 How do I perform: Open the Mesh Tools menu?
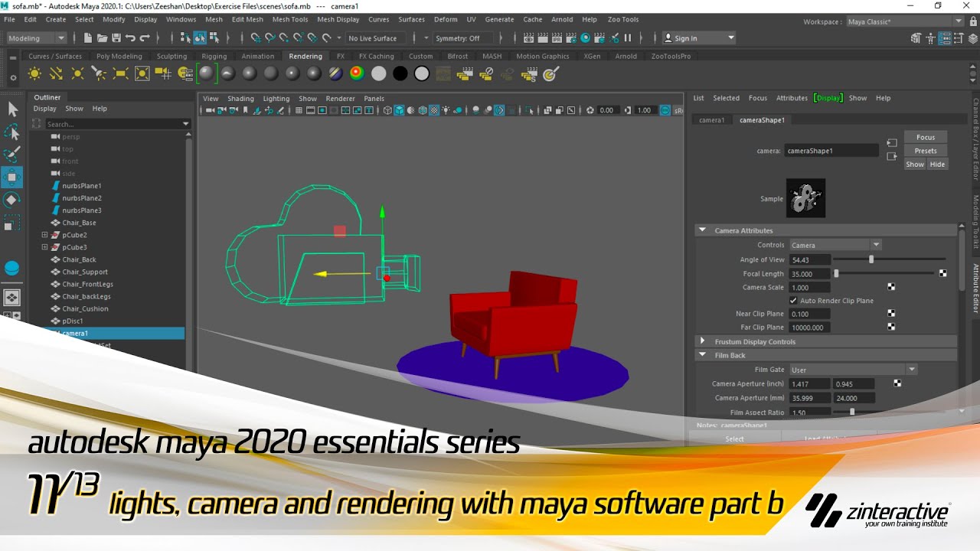290,19
